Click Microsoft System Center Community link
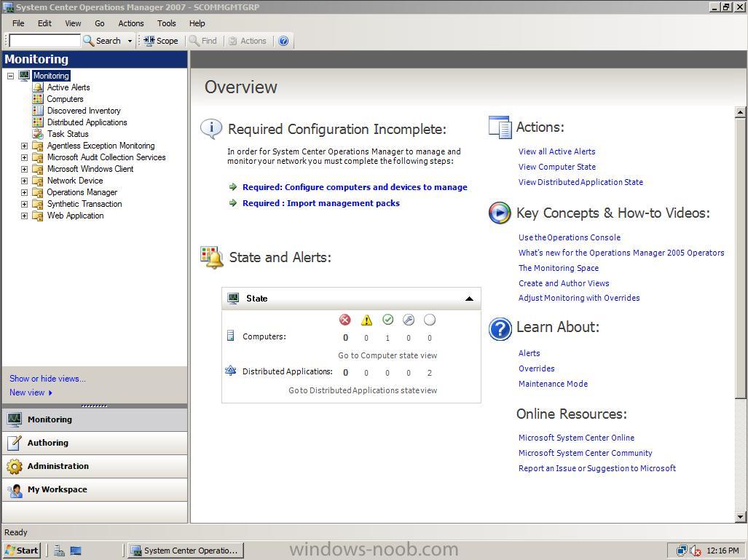 tap(586, 453)
